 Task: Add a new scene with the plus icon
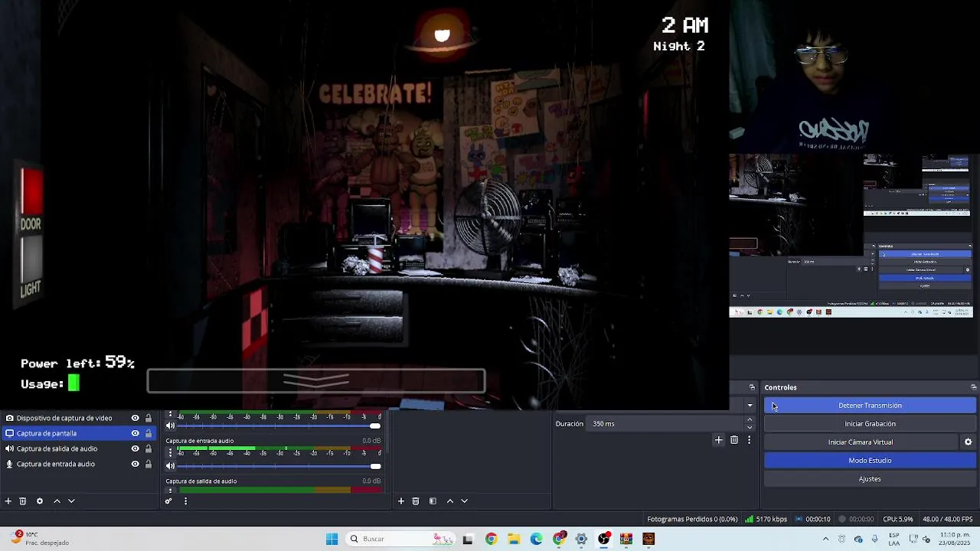(400, 501)
